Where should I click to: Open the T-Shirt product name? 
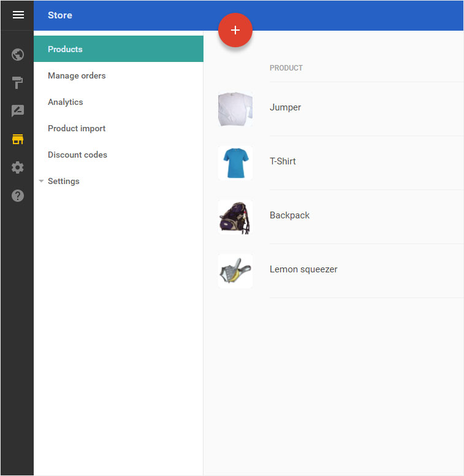pos(283,161)
